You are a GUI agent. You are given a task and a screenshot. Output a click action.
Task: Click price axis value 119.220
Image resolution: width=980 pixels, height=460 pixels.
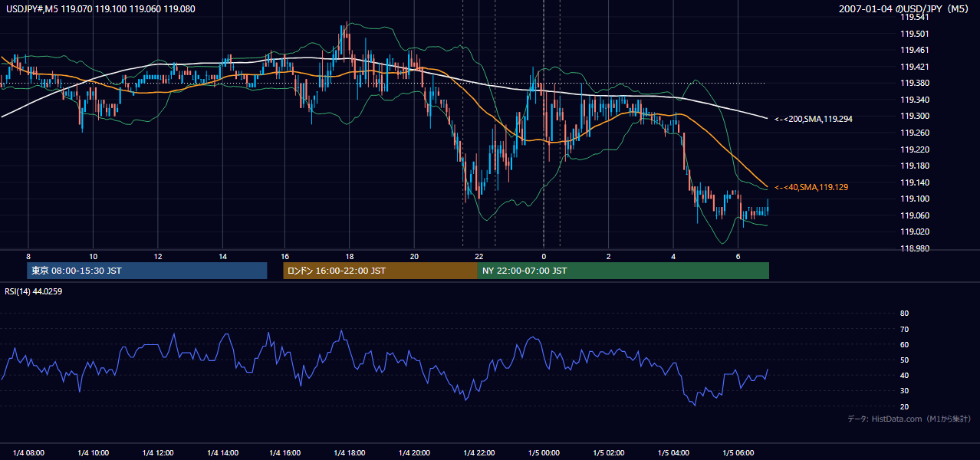click(x=914, y=149)
